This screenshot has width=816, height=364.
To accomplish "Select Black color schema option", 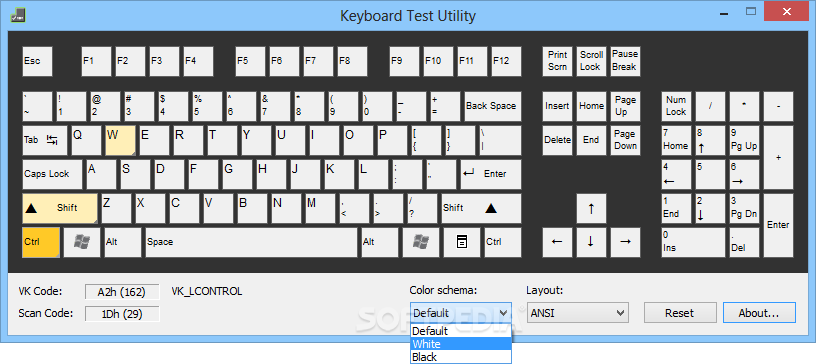I will click(x=461, y=357).
